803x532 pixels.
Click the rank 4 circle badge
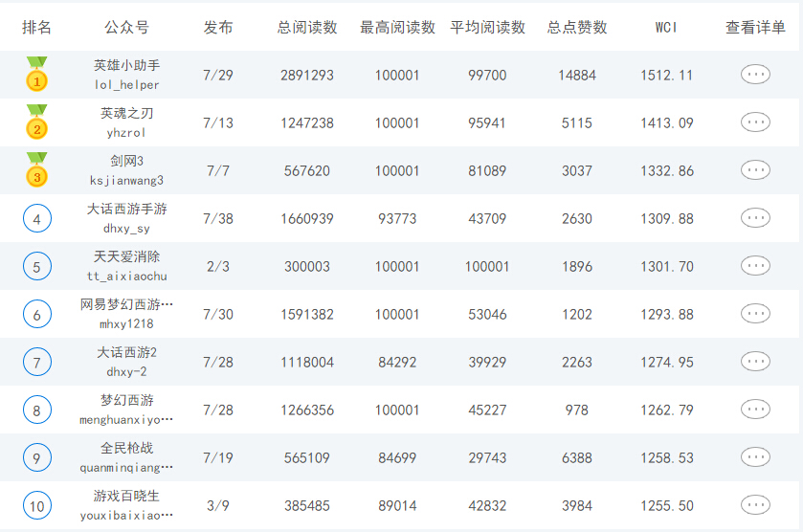37,218
